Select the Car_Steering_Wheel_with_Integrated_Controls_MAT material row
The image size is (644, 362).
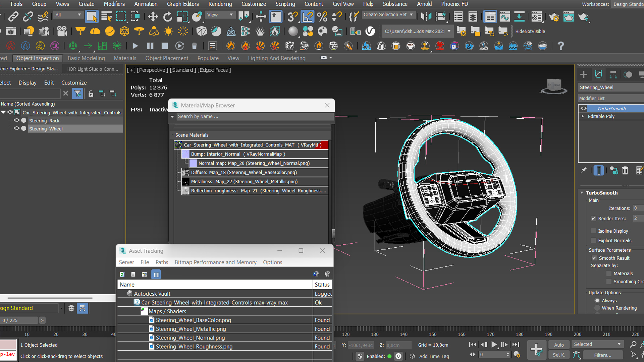click(251, 145)
